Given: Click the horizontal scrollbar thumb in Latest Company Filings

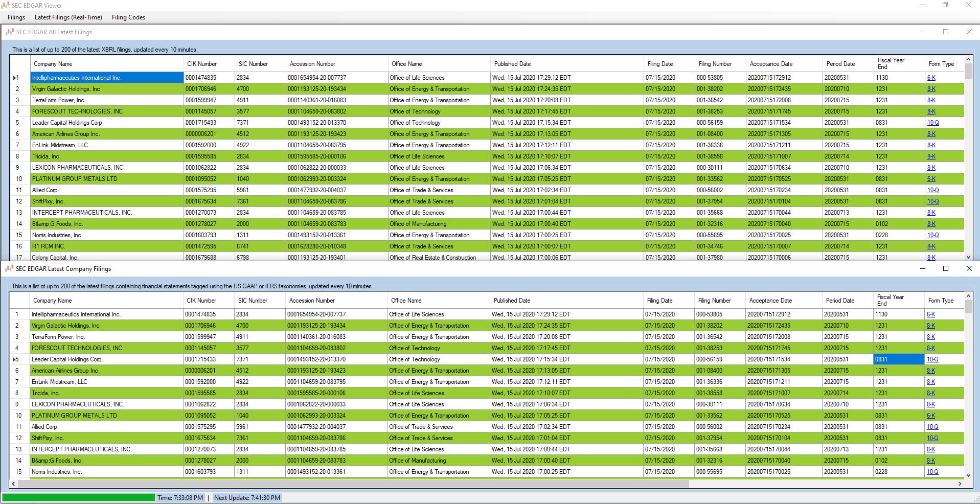Looking at the screenshot, I should coord(353,484).
